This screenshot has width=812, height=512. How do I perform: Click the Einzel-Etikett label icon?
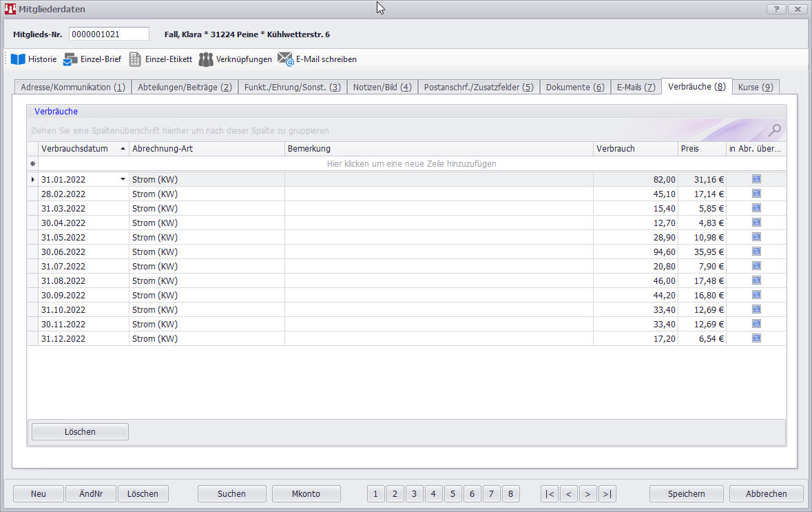[136, 59]
